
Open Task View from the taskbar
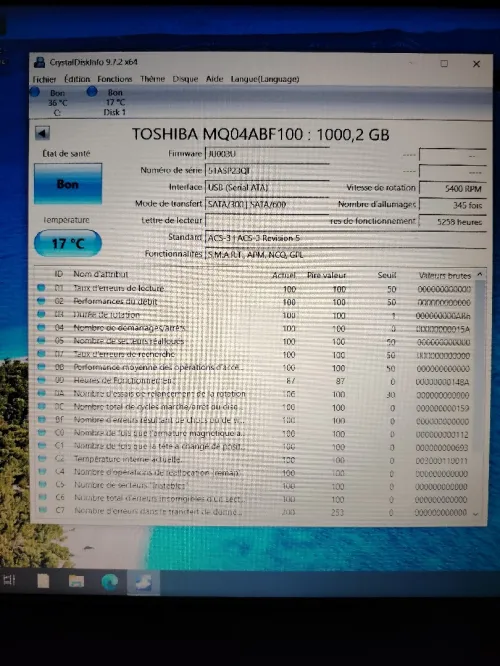(x=9, y=580)
